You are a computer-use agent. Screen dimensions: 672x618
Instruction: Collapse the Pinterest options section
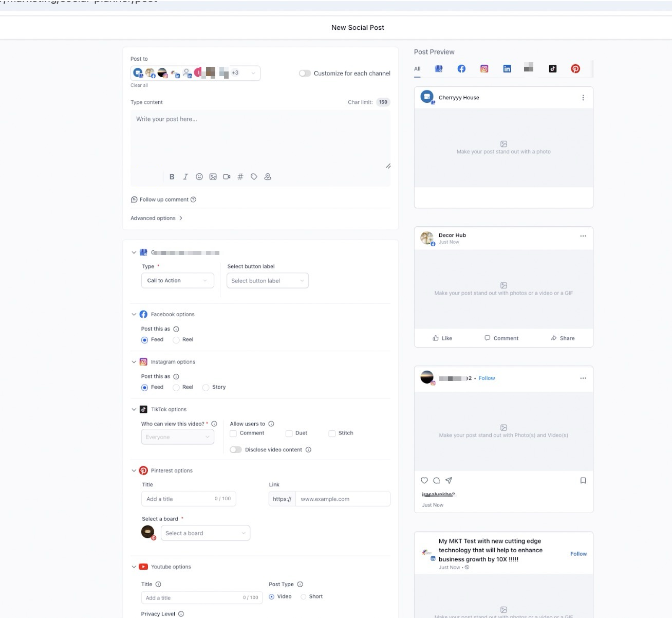[134, 471]
